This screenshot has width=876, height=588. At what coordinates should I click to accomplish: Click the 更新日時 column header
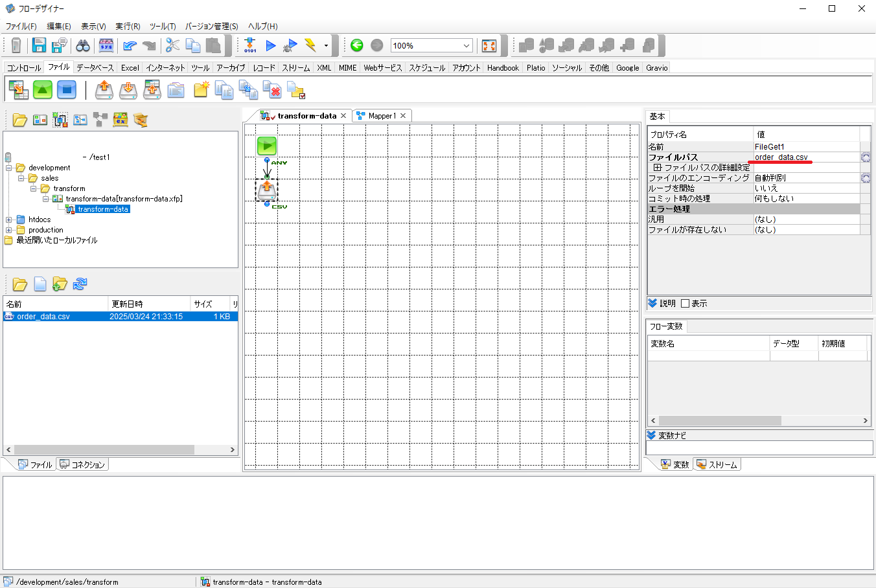[149, 304]
